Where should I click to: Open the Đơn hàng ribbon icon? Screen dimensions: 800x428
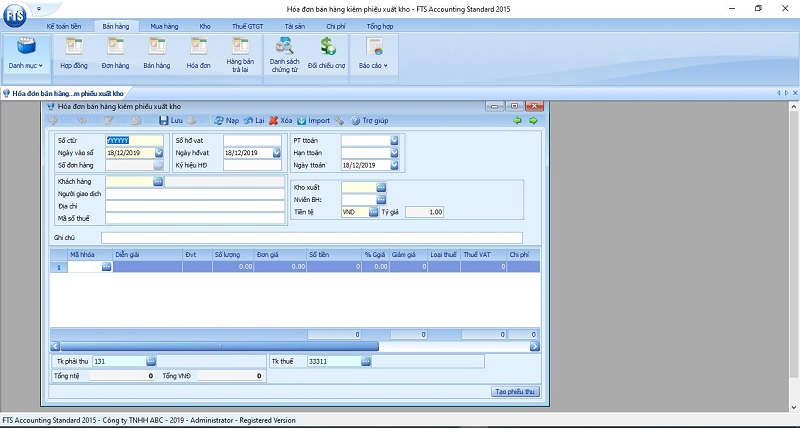coord(115,53)
